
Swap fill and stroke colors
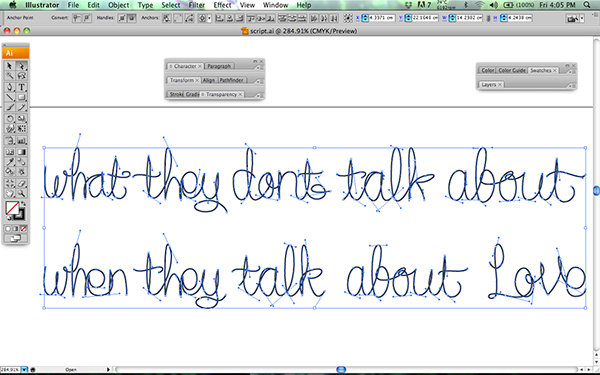[23, 204]
